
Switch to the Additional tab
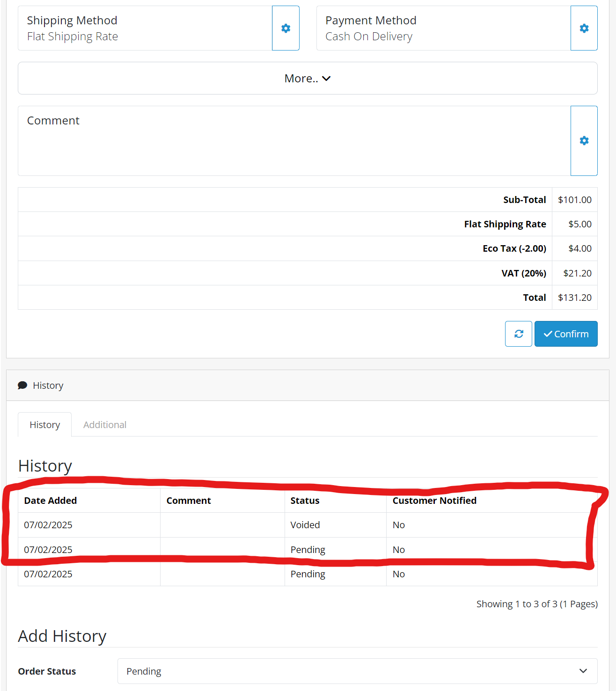tap(105, 425)
